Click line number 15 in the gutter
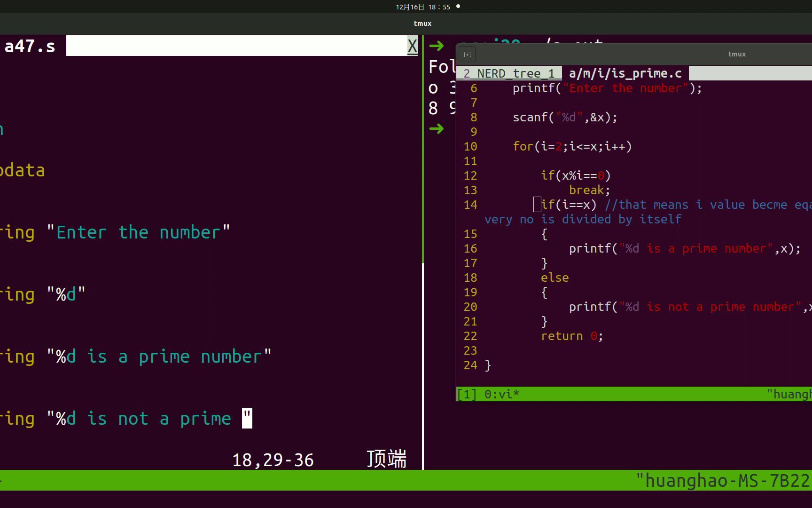The image size is (812, 508). [x=470, y=234]
